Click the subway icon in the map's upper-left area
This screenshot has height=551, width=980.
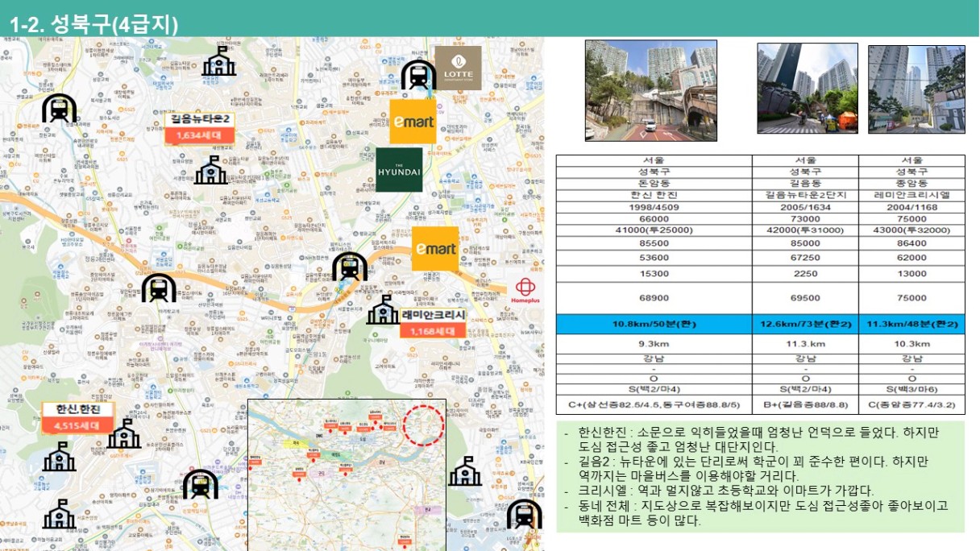59,107
